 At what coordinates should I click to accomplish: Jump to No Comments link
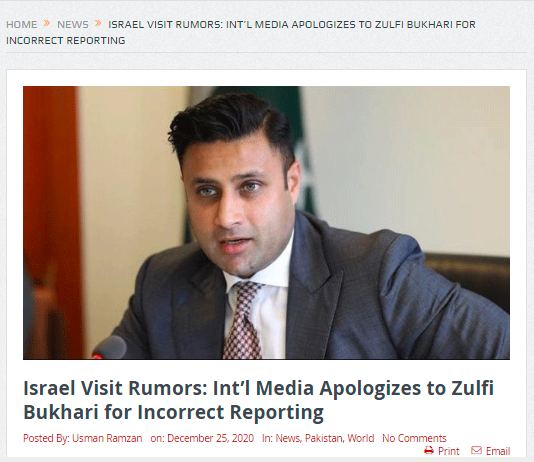pyautogui.click(x=414, y=438)
